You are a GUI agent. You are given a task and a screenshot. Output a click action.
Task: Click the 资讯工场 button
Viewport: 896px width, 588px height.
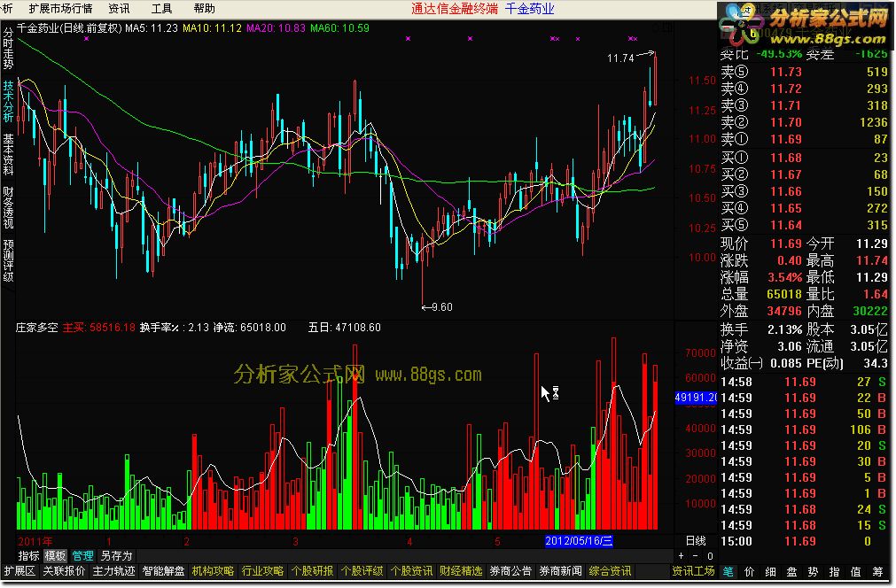click(693, 571)
